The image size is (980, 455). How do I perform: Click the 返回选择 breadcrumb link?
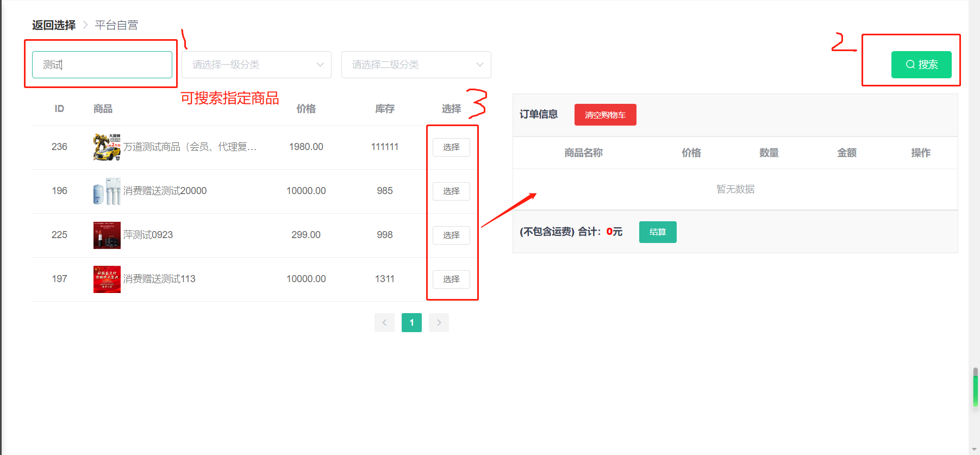54,25
